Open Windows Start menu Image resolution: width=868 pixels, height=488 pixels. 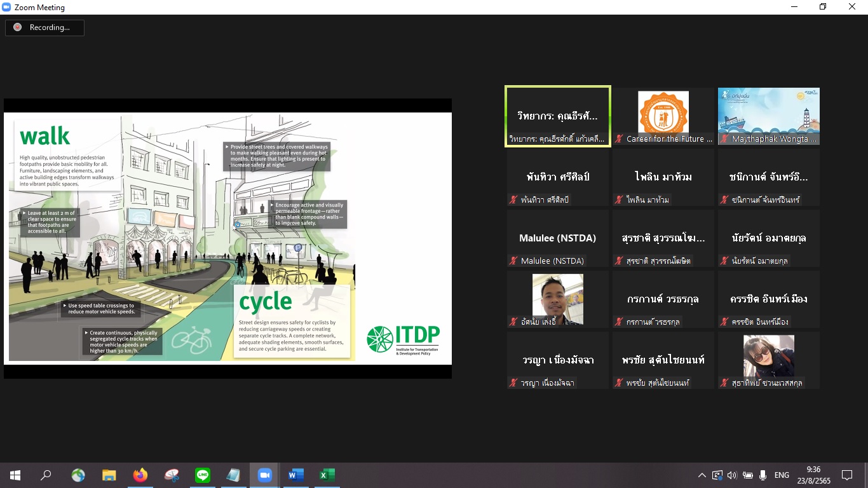15,475
